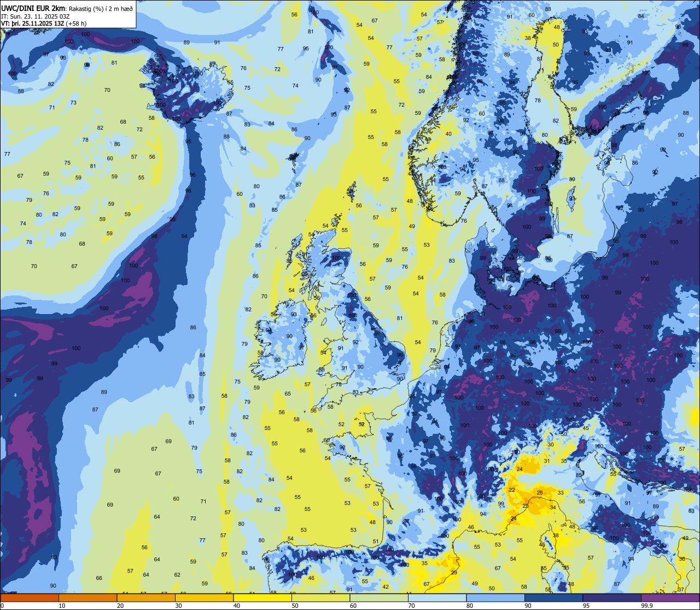
Task: Click the humidity value '33' on the map
Action: click(561, 492)
